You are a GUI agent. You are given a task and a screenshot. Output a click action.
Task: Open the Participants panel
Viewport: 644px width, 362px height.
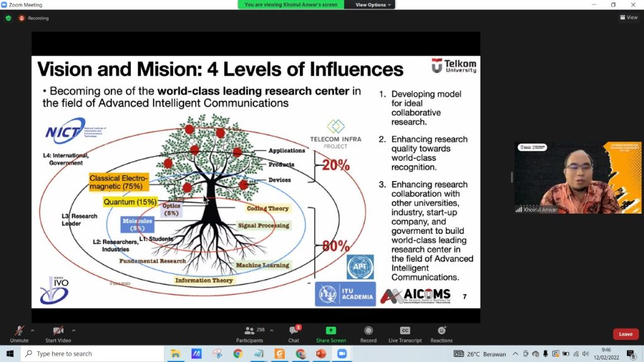coord(250,331)
